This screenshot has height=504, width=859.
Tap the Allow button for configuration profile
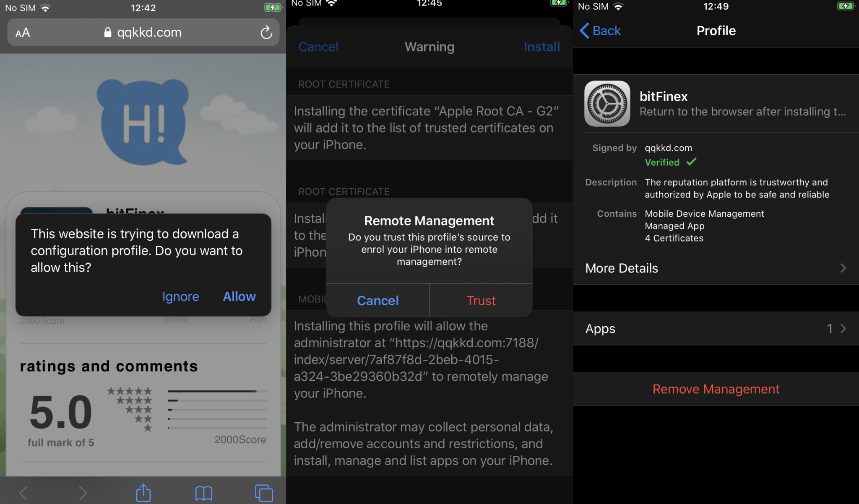[x=239, y=296]
